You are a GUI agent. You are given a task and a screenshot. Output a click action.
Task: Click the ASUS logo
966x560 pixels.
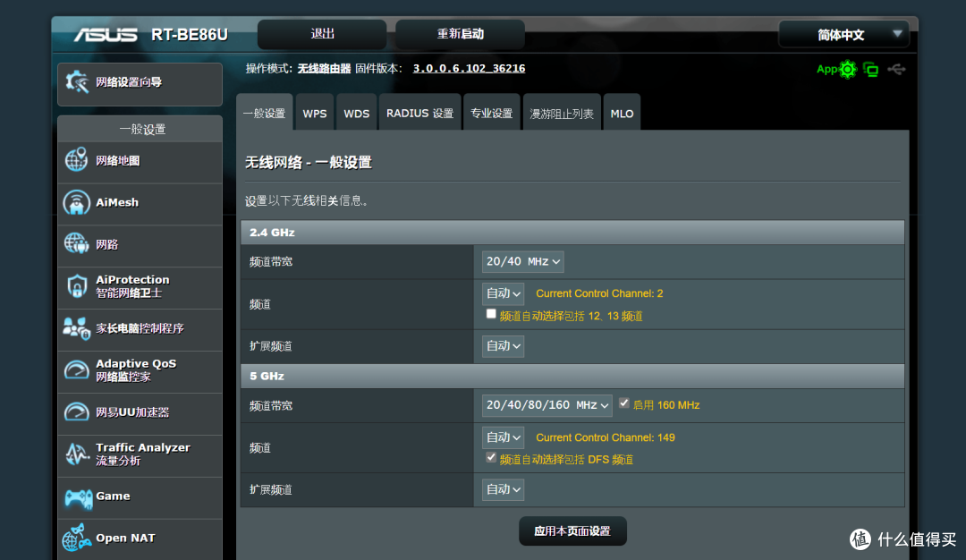pos(106,35)
